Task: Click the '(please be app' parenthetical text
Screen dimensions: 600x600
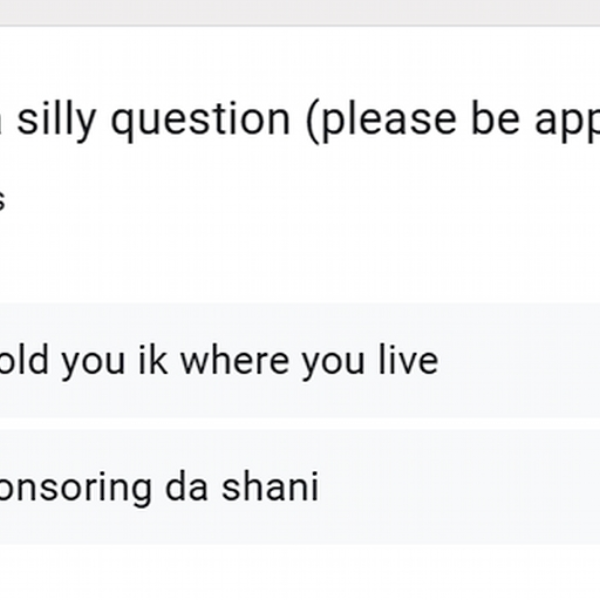Action: pos(453,121)
